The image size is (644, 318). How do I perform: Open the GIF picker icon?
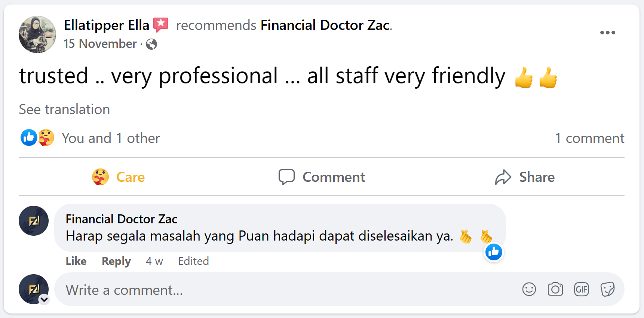point(581,289)
